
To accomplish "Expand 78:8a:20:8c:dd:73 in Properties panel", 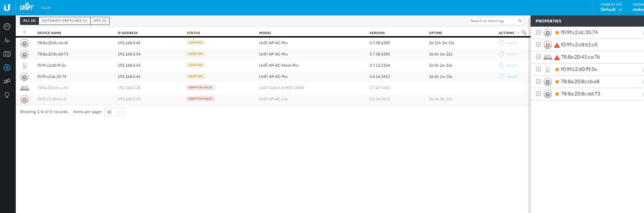I will point(538,94).
